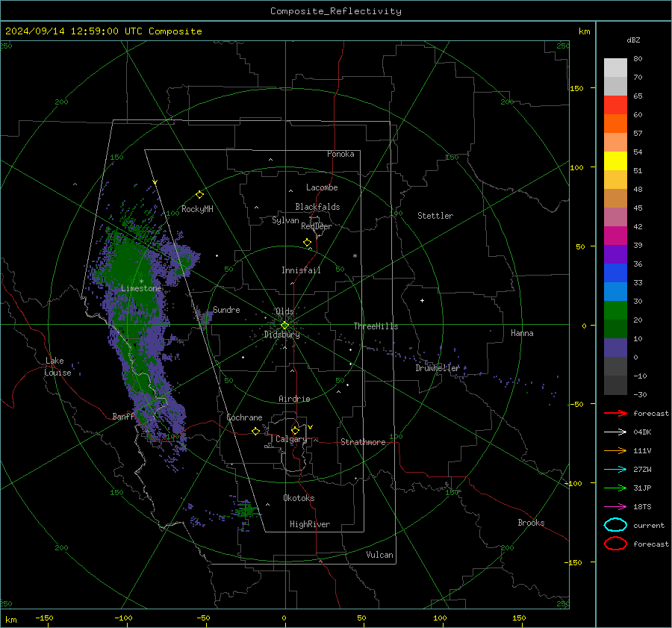
Task: Click the 'Innisfail' label
Action: pos(301,270)
